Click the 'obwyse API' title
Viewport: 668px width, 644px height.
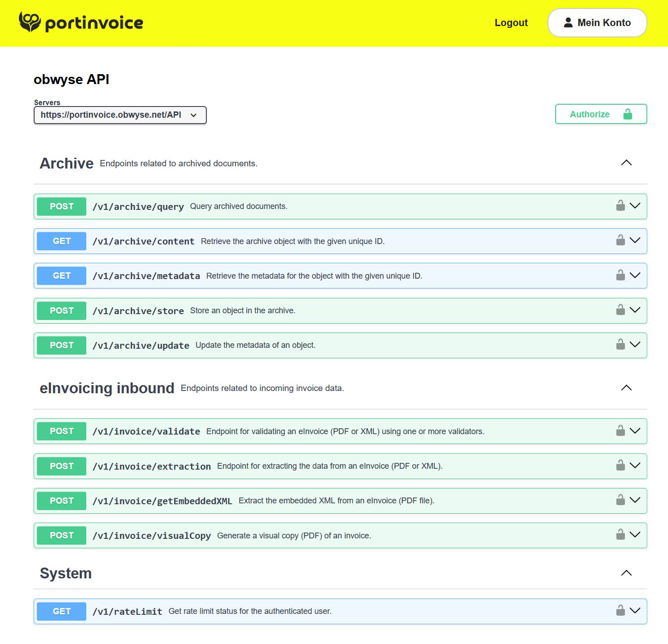(71, 80)
